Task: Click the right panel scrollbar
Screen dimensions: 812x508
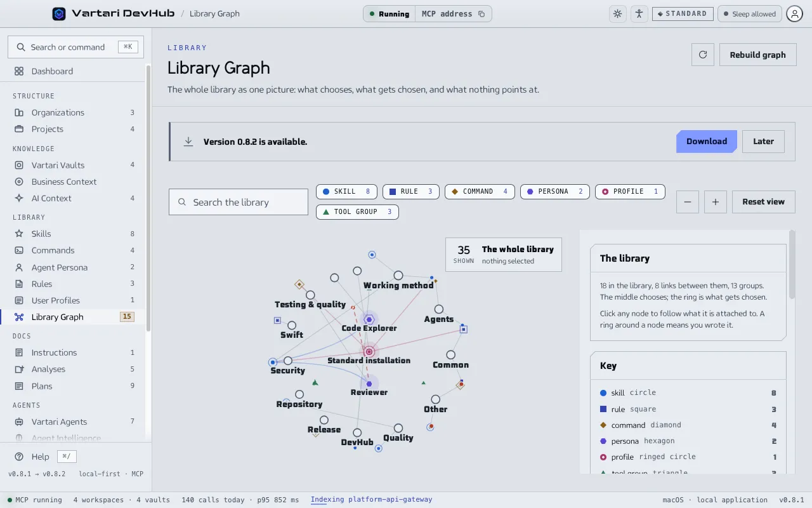Action: coord(792,265)
